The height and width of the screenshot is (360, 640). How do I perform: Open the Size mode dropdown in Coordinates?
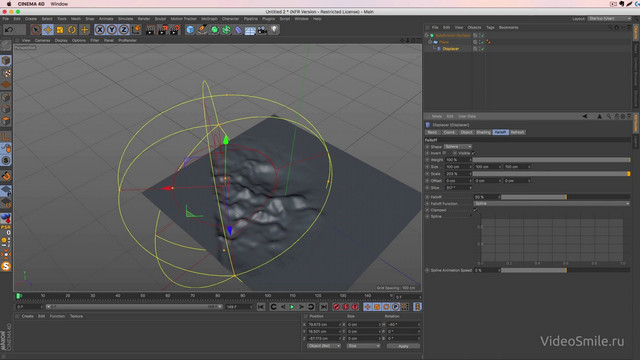pyautogui.click(x=363, y=346)
